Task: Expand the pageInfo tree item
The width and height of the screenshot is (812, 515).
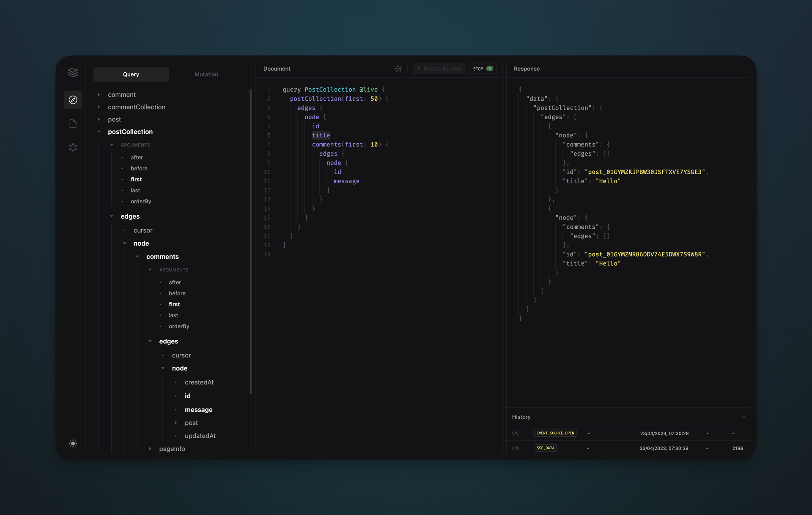Action: [150, 449]
